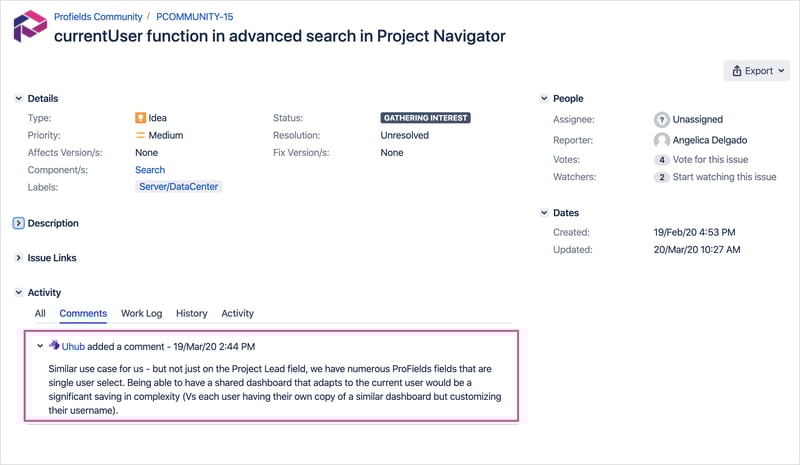The image size is (800, 465).
Task: Open the Export dropdown
Action: pyautogui.click(x=757, y=71)
